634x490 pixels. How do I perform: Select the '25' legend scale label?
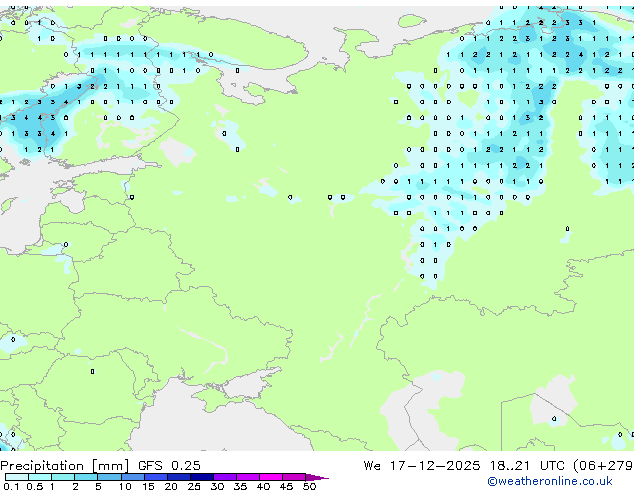[194, 486]
